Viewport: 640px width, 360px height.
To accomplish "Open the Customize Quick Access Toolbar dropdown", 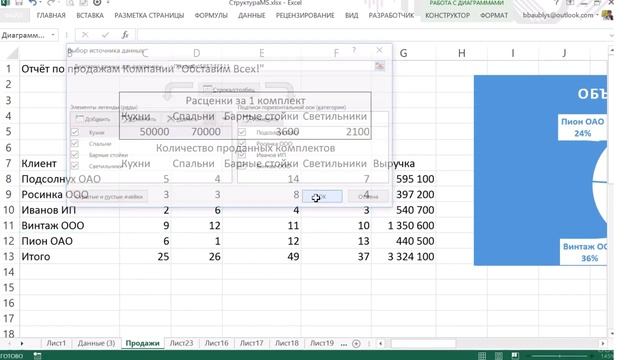I will 109,3.
